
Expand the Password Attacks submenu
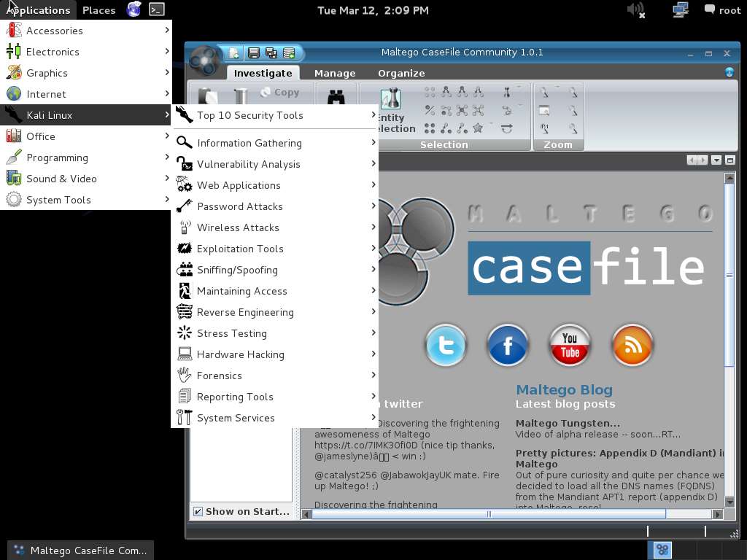pyautogui.click(x=240, y=206)
